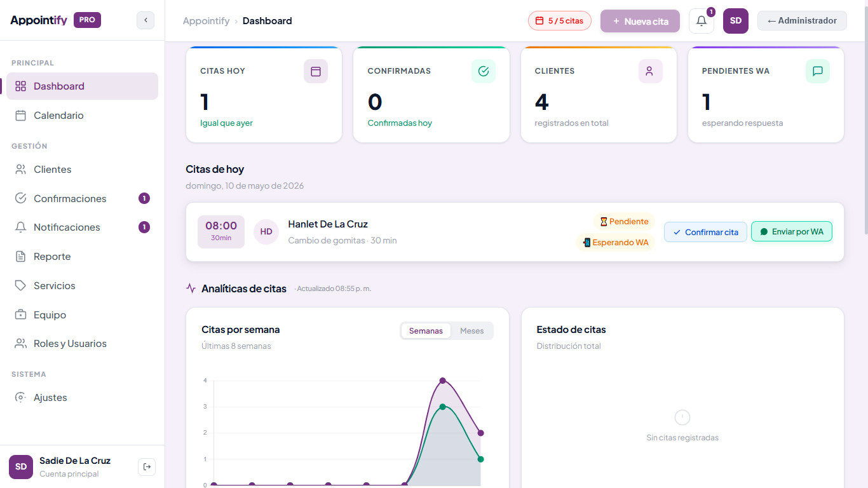Click the logout icon beside Sadie De La Cruz

coord(147,467)
